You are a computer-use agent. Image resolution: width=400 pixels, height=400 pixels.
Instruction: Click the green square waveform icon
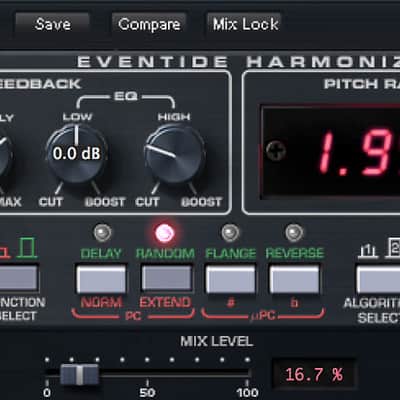click(27, 247)
